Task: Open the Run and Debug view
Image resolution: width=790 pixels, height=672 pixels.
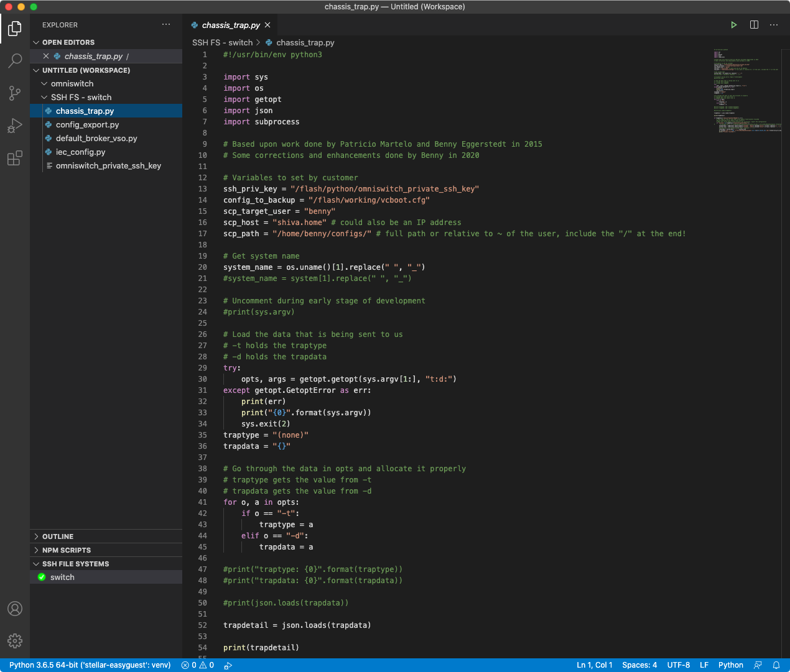Action: coord(15,126)
